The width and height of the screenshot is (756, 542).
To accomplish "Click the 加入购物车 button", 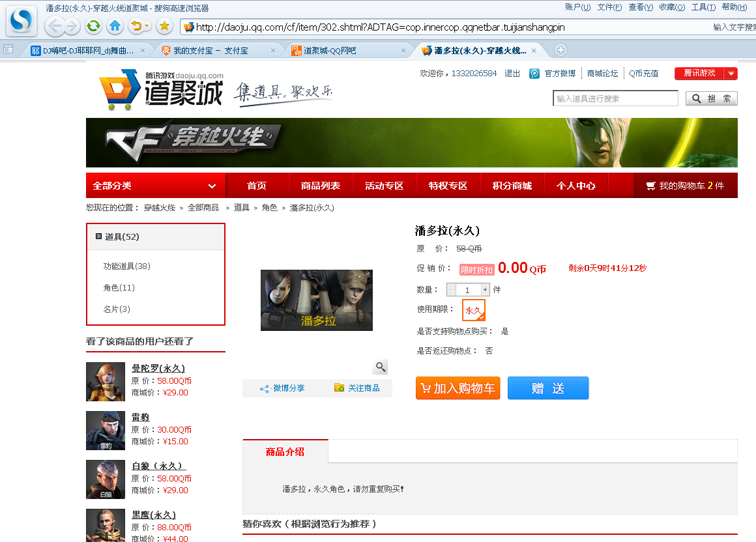I will 458,388.
